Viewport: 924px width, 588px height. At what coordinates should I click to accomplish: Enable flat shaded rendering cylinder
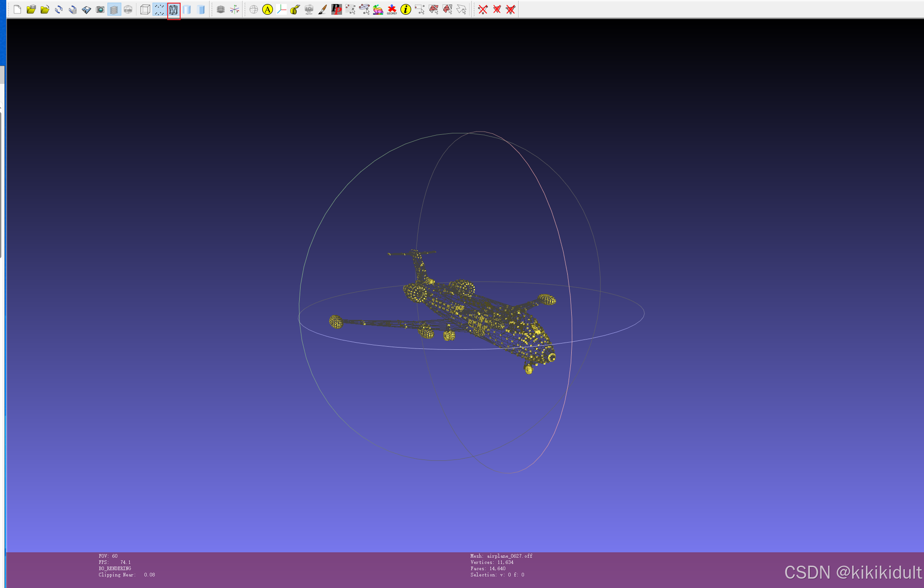pyautogui.click(x=187, y=9)
